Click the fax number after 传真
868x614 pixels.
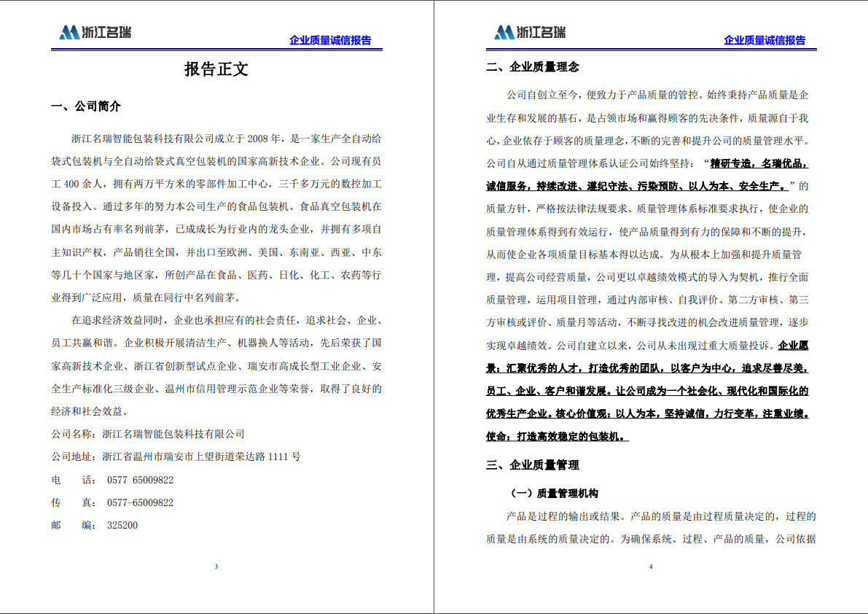140,503
